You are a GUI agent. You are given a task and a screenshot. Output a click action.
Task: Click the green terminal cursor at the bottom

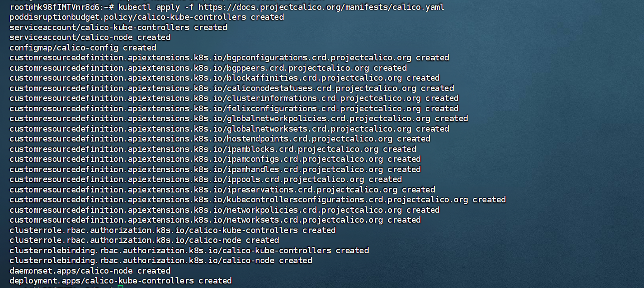pos(120,287)
